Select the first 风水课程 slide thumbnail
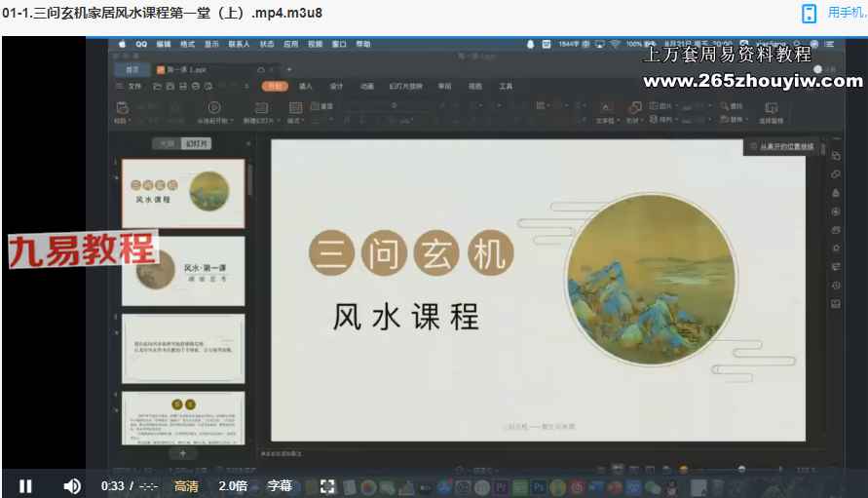Image resolution: width=868 pixels, height=498 pixels. (x=183, y=193)
